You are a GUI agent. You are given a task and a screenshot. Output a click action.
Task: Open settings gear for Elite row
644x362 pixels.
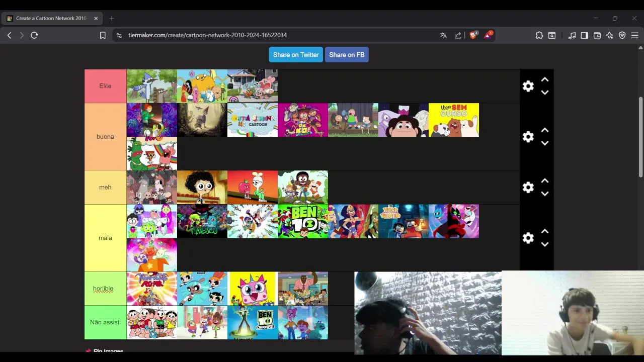point(528,86)
